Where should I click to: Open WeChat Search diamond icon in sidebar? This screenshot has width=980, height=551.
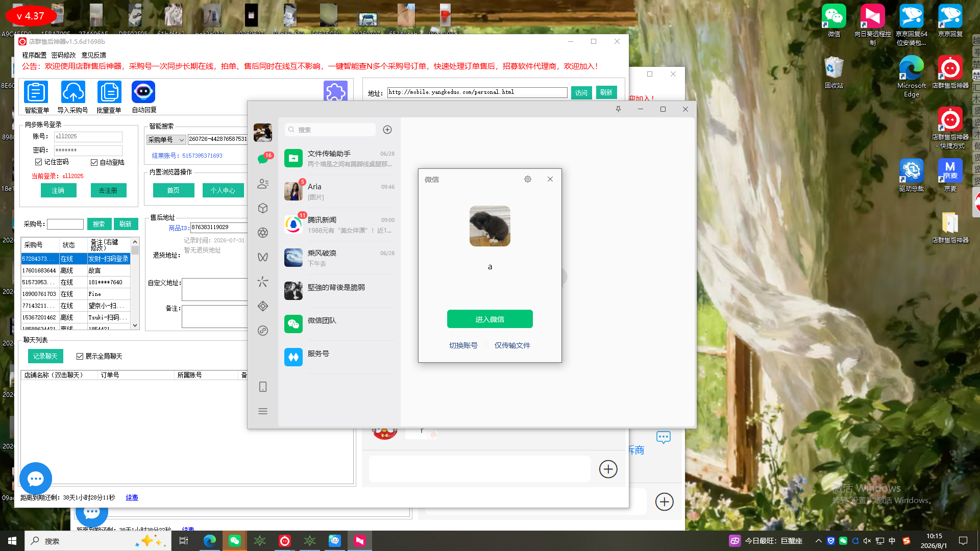(263, 306)
